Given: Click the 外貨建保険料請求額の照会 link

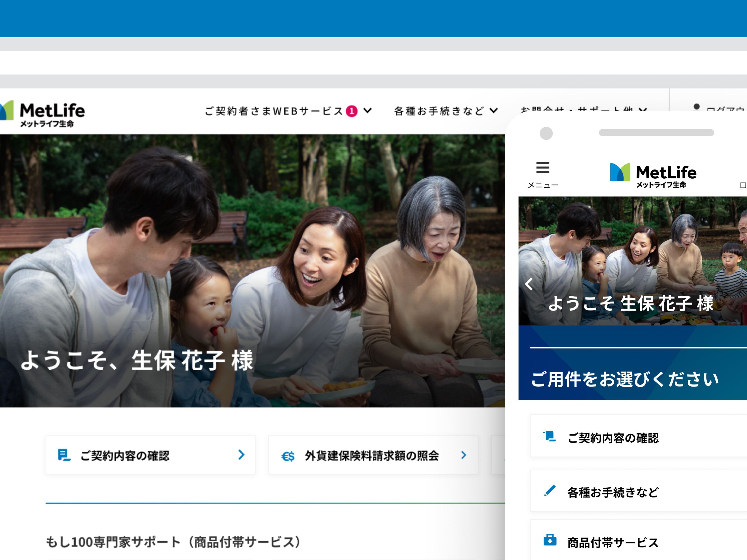Looking at the screenshot, I should pyautogui.click(x=371, y=456).
